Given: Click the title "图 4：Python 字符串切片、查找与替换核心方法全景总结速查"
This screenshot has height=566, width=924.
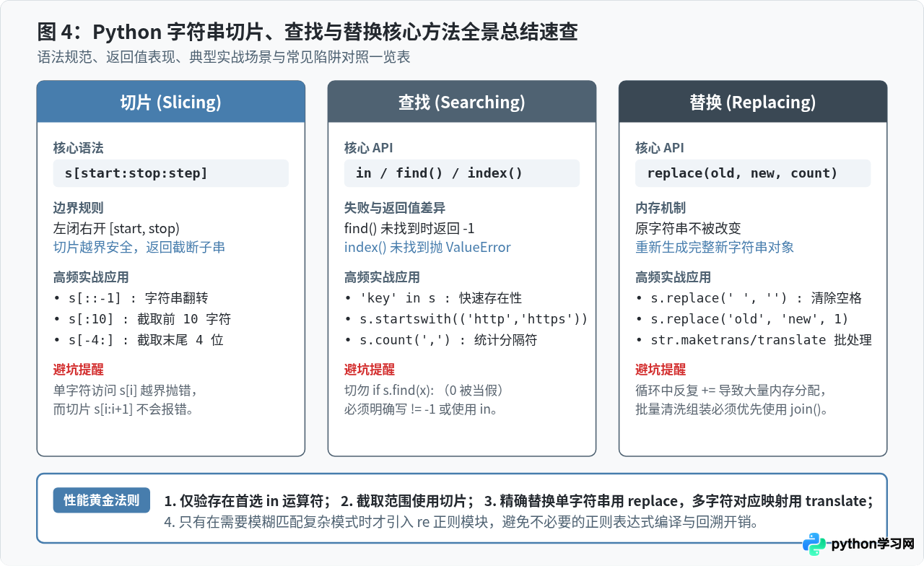Looking at the screenshot, I should [x=308, y=32].
